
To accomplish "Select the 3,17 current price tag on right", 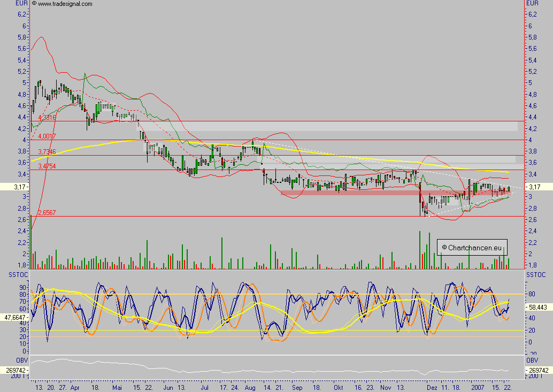I will pyautogui.click(x=535, y=187).
